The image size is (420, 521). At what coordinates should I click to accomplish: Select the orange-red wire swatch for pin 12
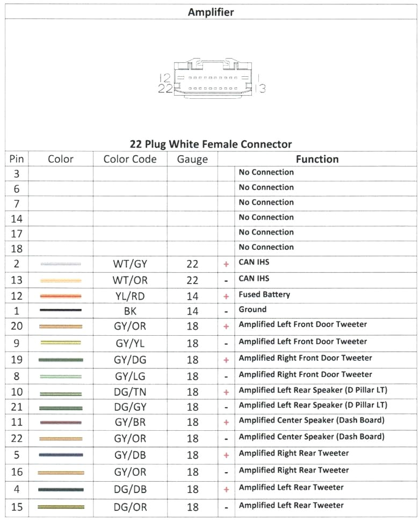coord(60,296)
